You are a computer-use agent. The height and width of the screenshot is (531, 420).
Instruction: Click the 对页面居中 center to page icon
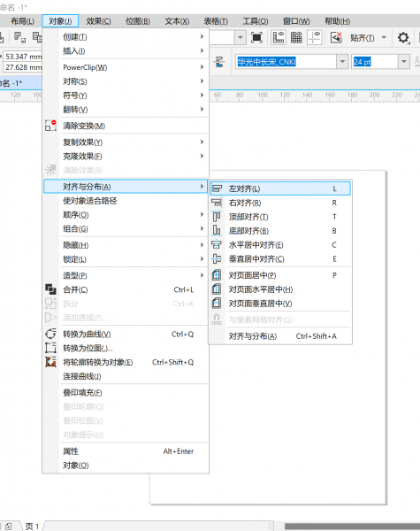pos(217,275)
